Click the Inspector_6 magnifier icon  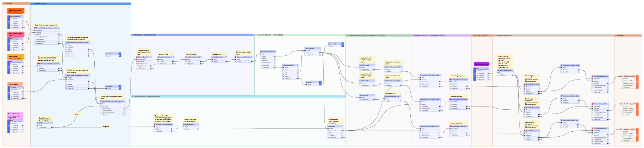120,87
